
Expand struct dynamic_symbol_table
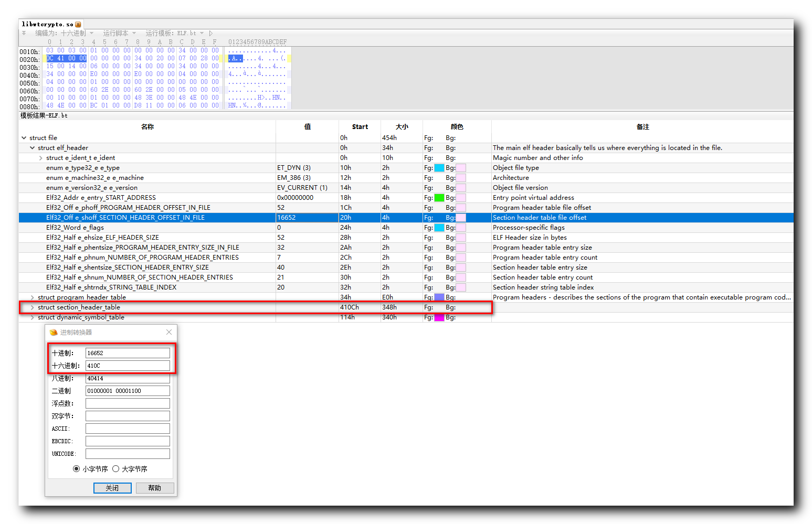click(33, 317)
